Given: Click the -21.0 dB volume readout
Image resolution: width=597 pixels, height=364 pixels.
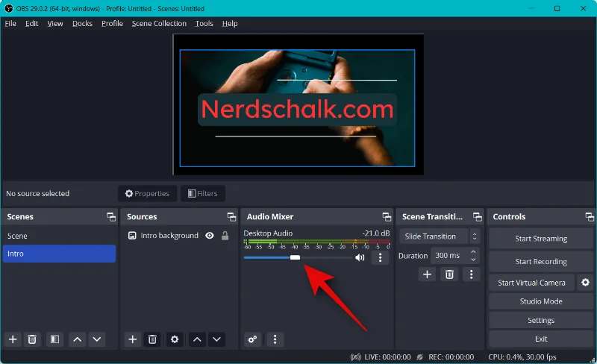Looking at the screenshot, I should pos(376,233).
